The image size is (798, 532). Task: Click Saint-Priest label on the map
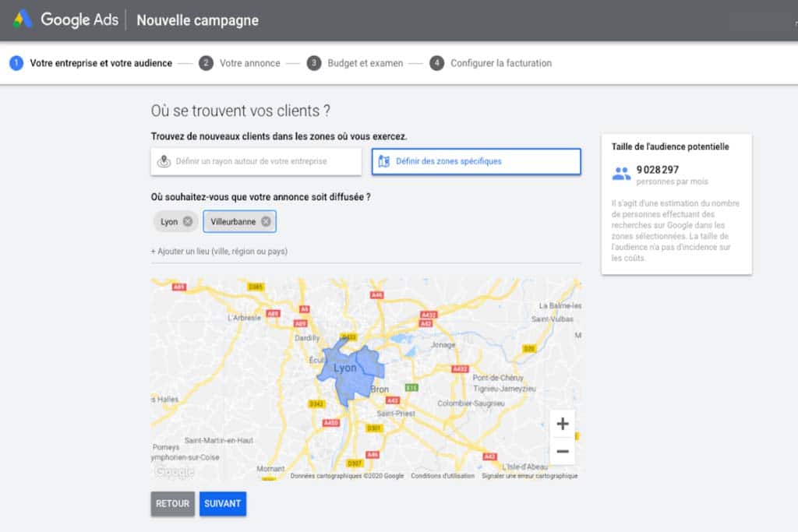396,414
